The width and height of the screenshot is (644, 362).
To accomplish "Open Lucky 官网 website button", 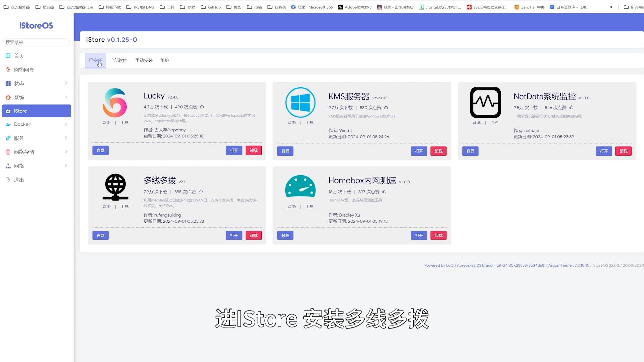I will [x=100, y=150].
